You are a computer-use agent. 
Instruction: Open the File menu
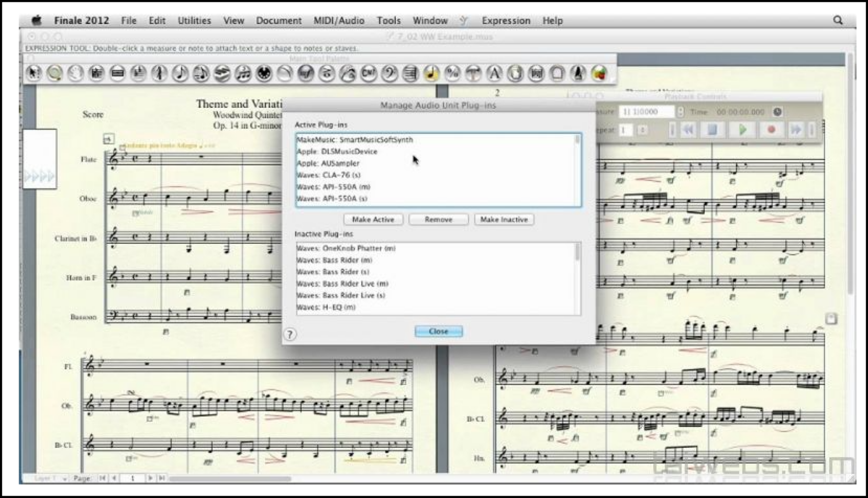click(x=129, y=20)
